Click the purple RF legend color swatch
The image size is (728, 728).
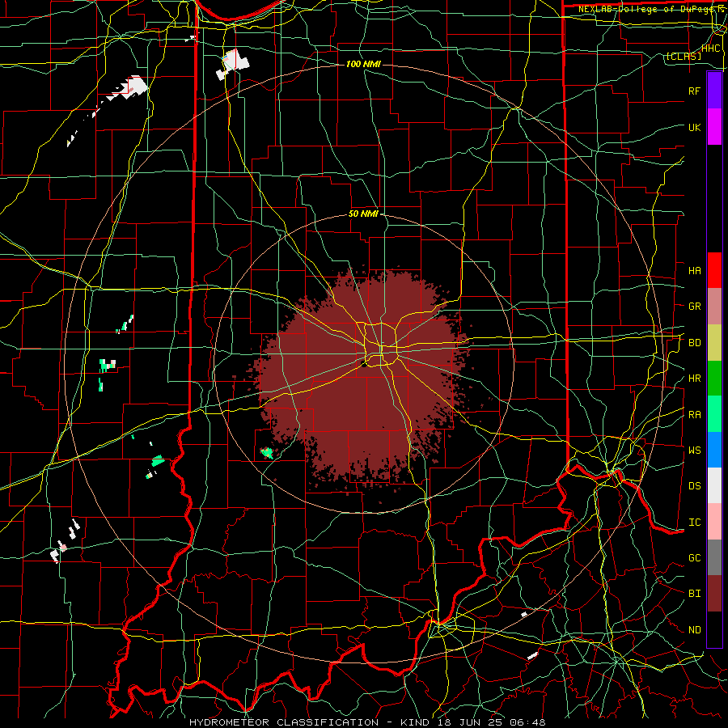pyautogui.click(x=714, y=91)
